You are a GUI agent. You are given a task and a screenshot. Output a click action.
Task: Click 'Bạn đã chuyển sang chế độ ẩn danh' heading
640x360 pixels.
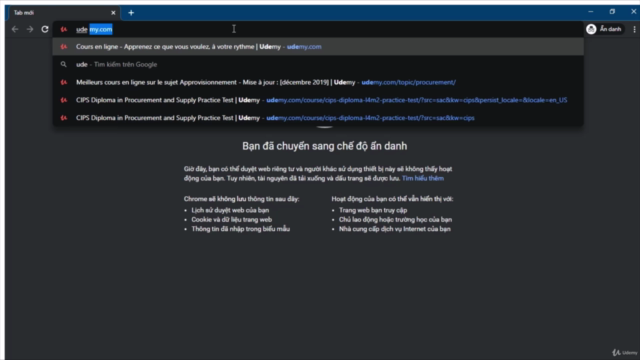324,146
